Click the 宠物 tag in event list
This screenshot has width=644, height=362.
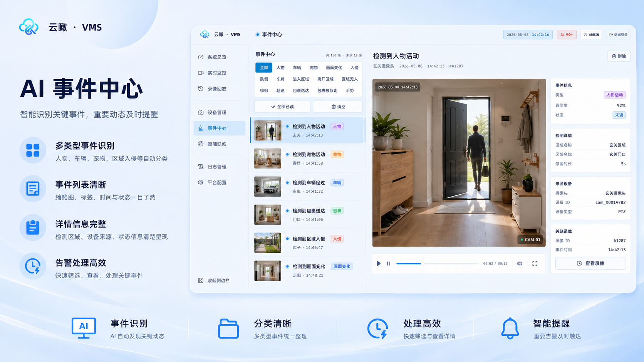click(337, 155)
